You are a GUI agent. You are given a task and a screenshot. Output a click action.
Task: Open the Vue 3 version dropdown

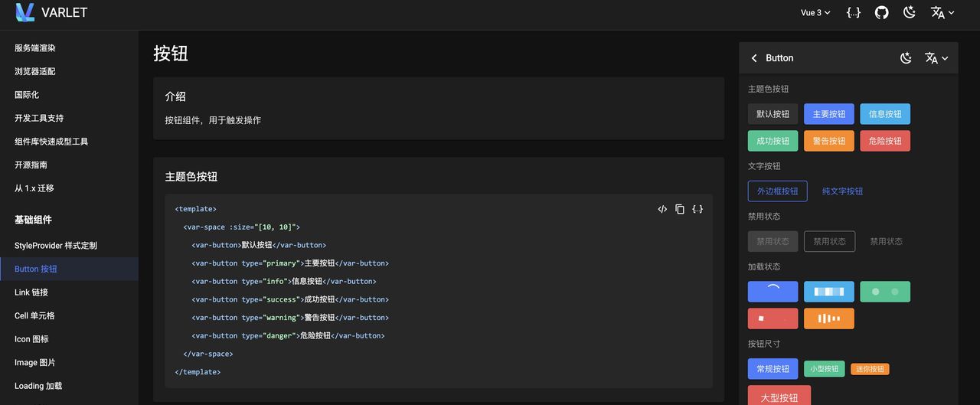click(x=815, y=12)
